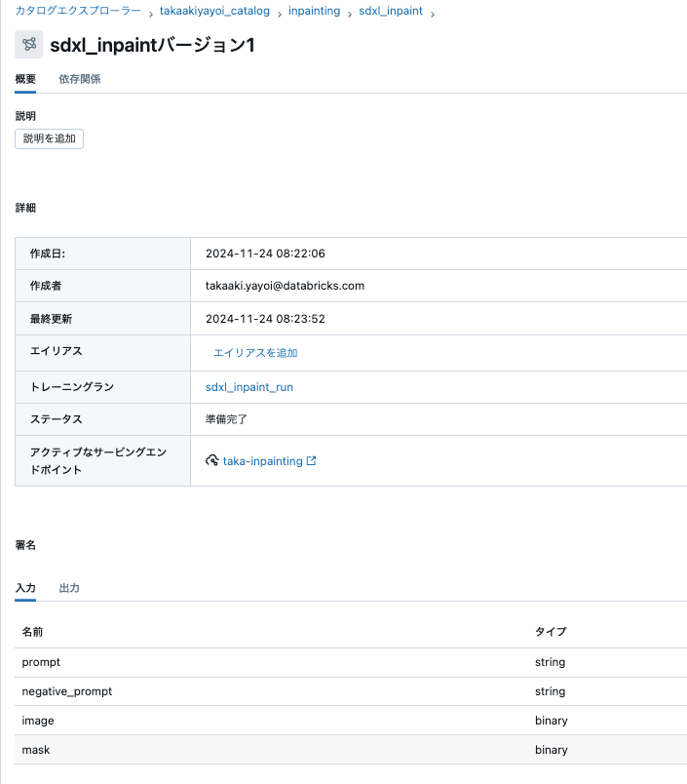Click the page title sdxl_inpaintバージョン1
The image size is (687, 784).
point(152,45)
